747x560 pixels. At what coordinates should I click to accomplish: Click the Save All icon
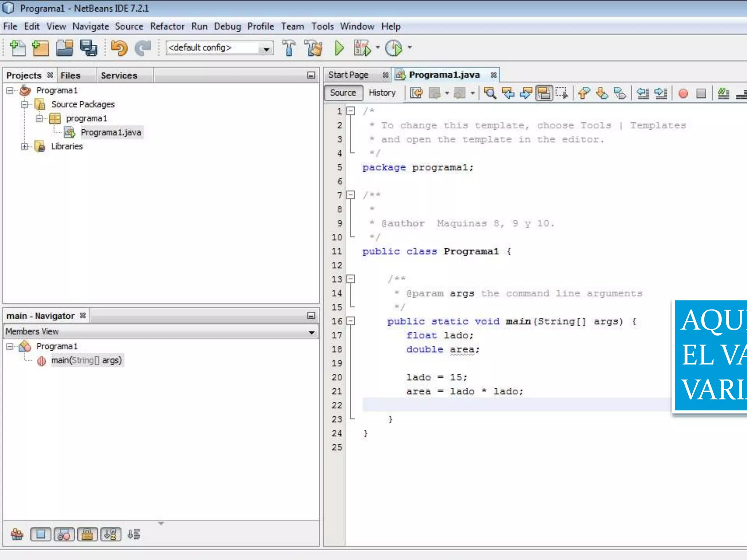pyautogui.click(x=89, y=48)
